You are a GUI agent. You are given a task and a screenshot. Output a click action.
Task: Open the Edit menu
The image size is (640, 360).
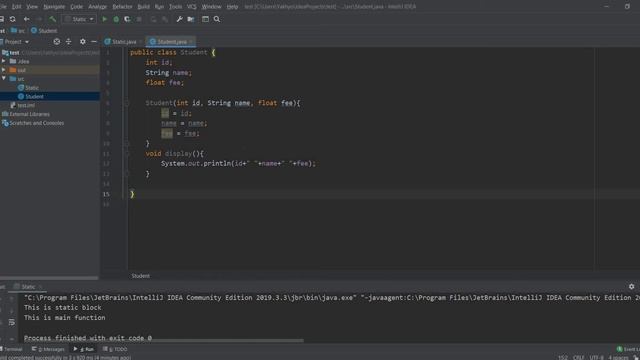(x=17, y=7)
